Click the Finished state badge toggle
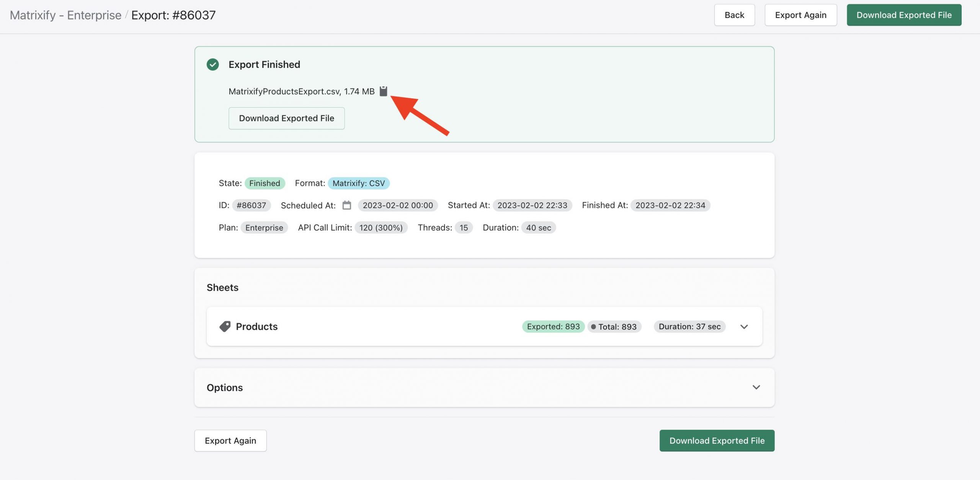Image resolution: width=980 pixels, height=480 pixels. pos(265,183)
